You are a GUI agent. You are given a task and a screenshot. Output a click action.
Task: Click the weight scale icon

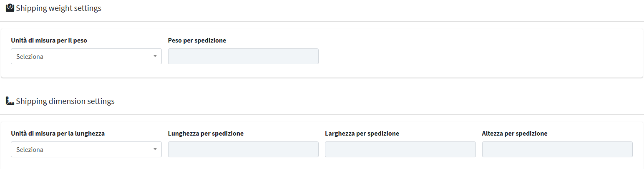tap(10, 8)
